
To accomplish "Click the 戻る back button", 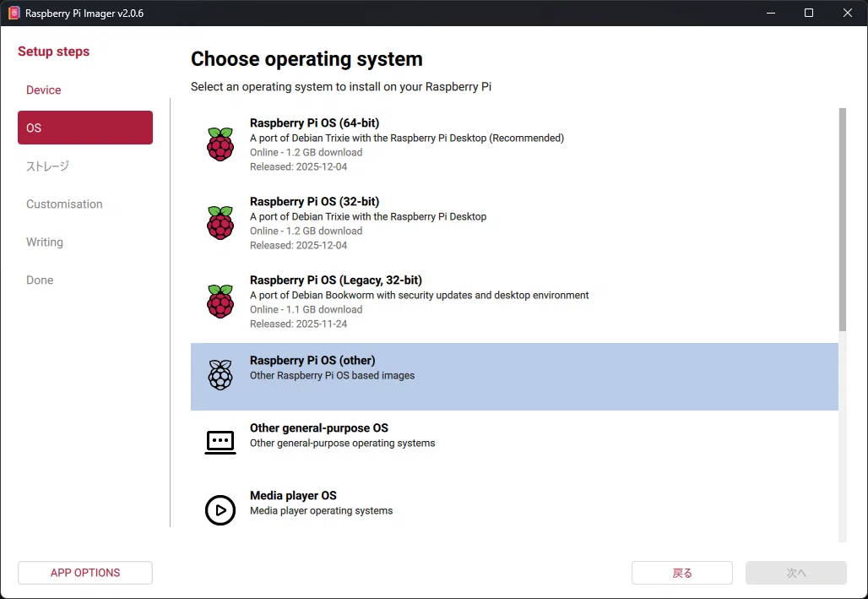I will 682,573.
